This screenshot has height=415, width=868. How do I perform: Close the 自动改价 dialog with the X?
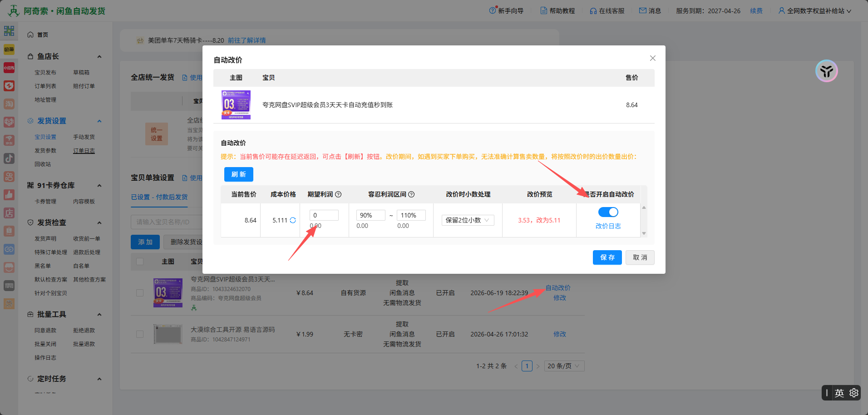(653, 58)
